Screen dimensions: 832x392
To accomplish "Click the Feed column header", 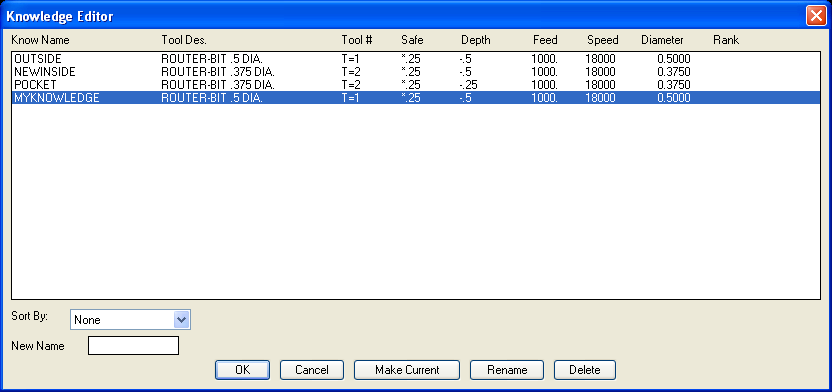I will (545, 40).
